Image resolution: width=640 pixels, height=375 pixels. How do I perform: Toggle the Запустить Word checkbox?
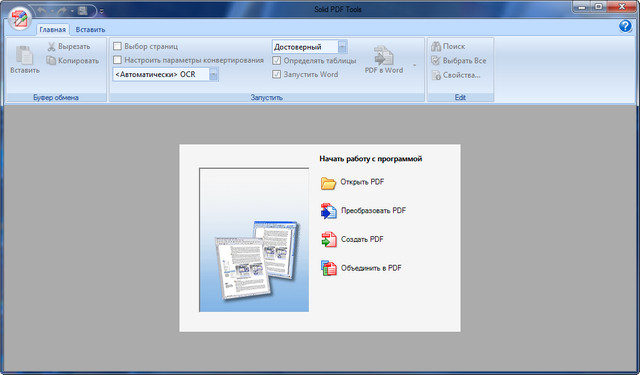click(276, 74)
